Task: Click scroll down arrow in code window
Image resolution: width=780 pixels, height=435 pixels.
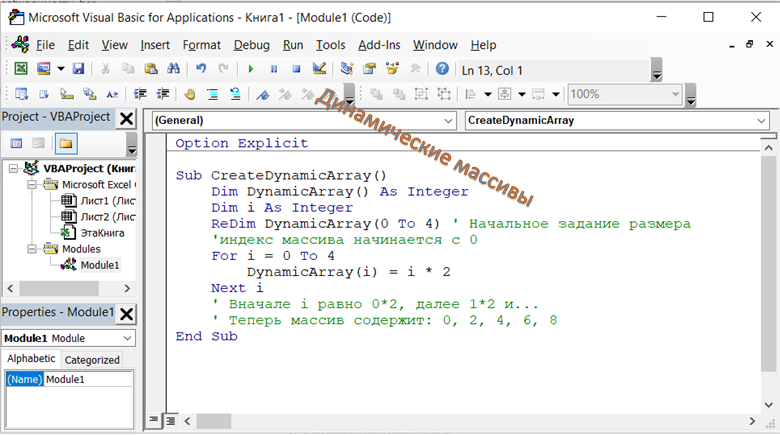Action: [x=769, y=405]
